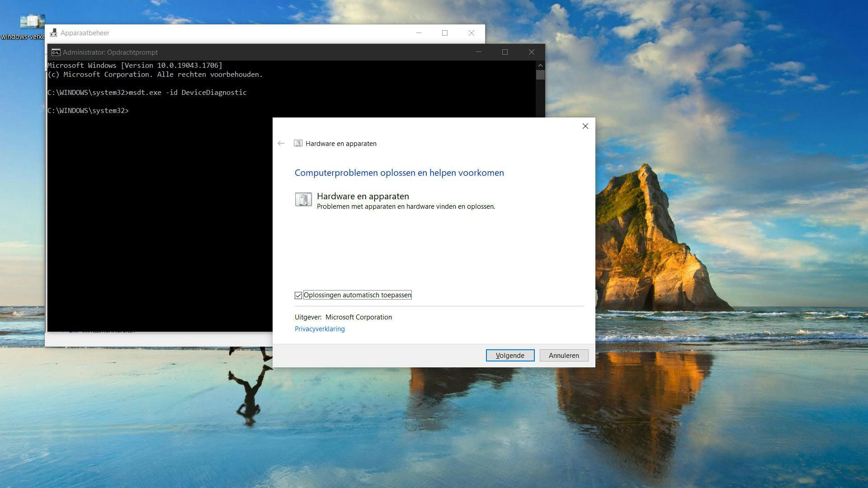This screenshot has height=488, width=868.
Task: Minimize the Administrator Opdrachtprompt window
Action: (478, 52)
